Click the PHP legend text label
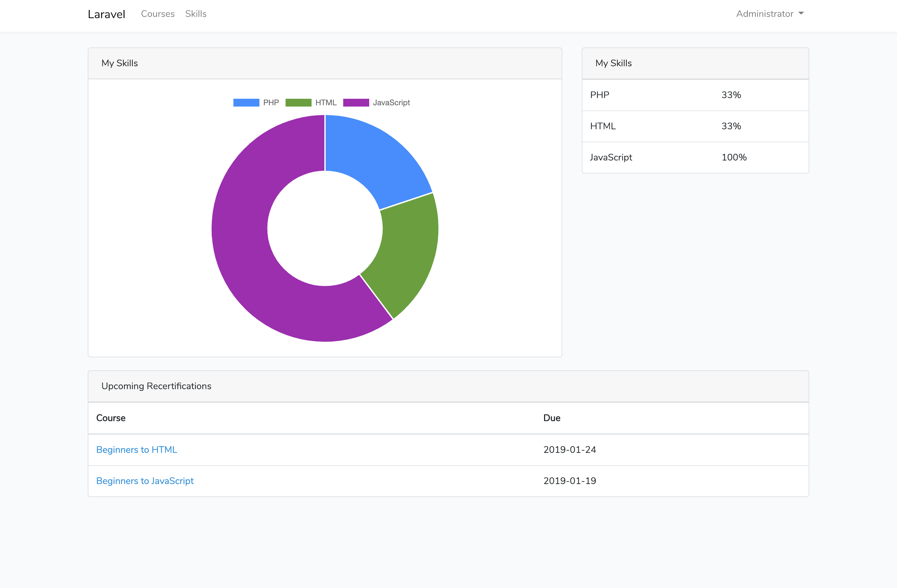 (271, 102)
